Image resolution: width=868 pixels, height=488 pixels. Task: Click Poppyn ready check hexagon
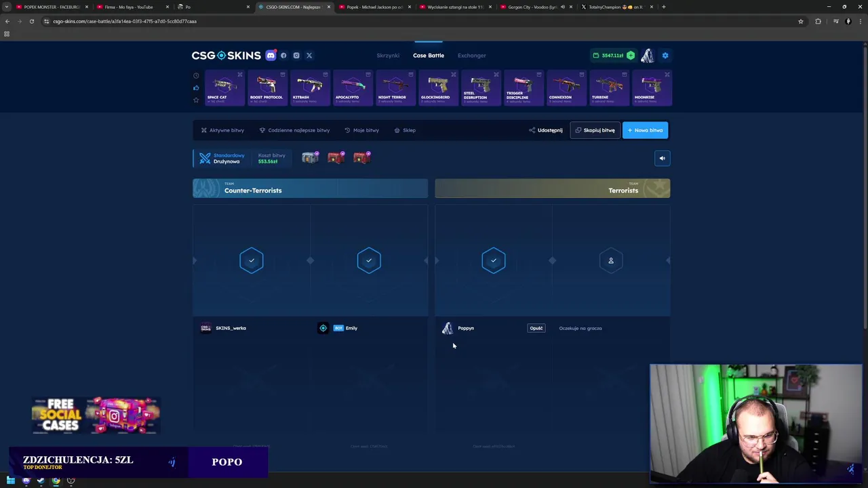[494, 260]
